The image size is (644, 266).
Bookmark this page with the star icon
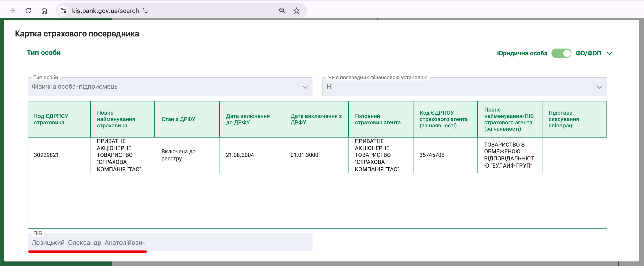coord(297,11)
